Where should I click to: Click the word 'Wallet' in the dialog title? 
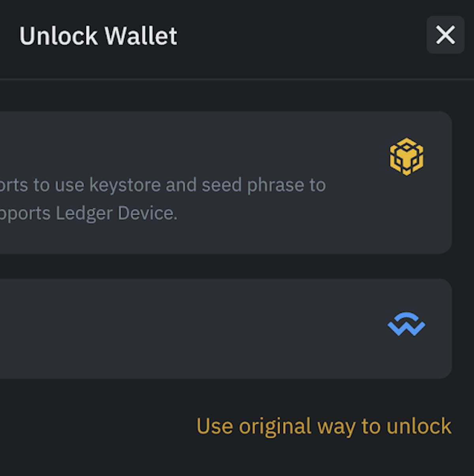(x=141, y=36)
